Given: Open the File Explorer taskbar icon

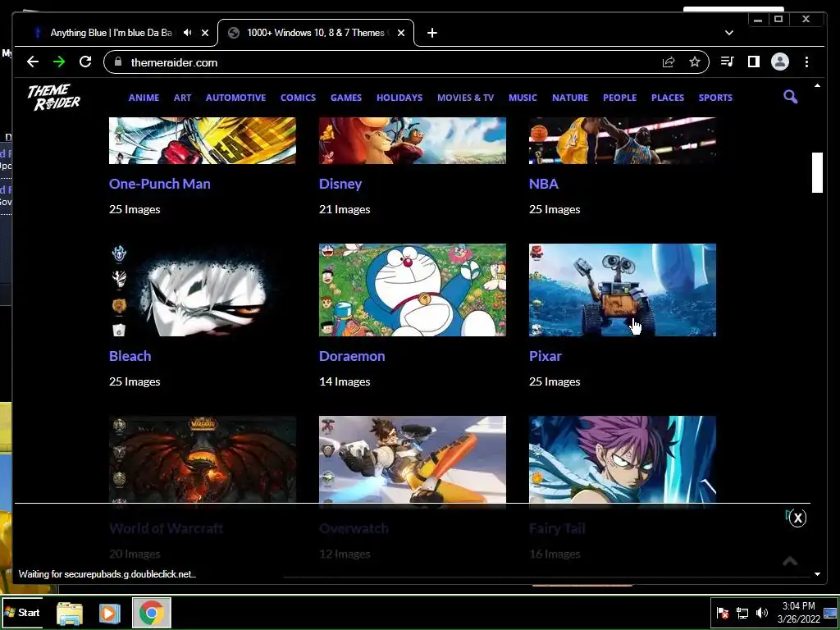Looking at the screenshot, I should click(70, 613).
